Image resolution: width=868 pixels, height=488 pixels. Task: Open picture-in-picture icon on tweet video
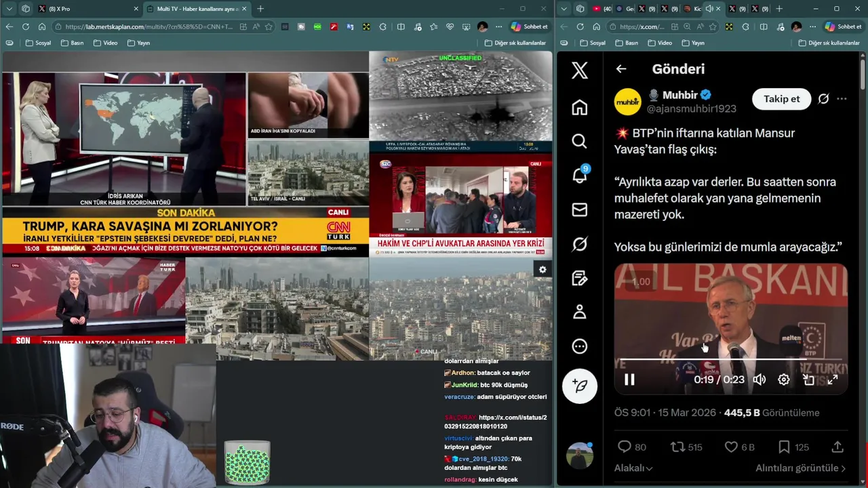(808, 380)
